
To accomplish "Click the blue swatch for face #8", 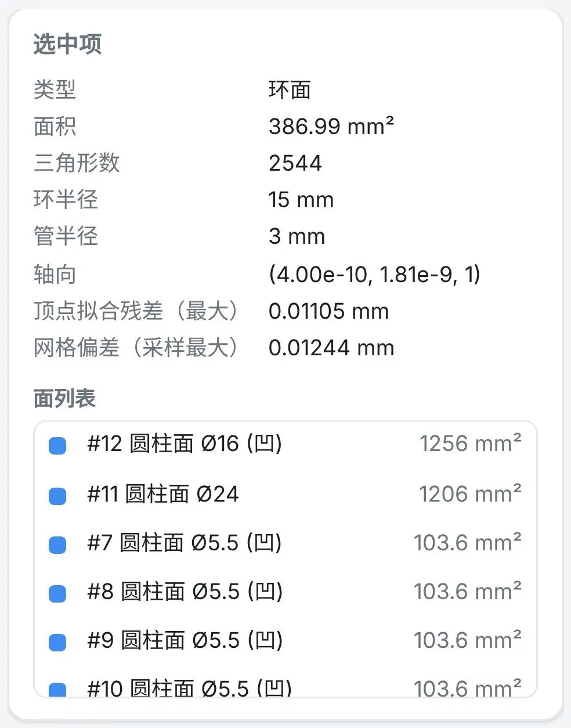I will pos(57,593).
